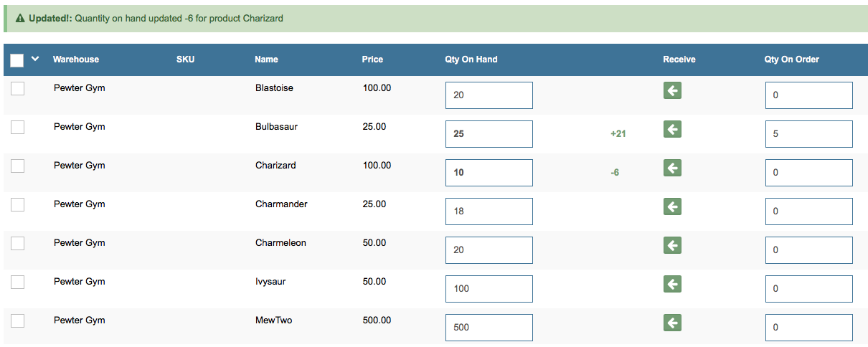
Task: Focus Charizard's Qty On Hand field
Action: tap(489, 173)
